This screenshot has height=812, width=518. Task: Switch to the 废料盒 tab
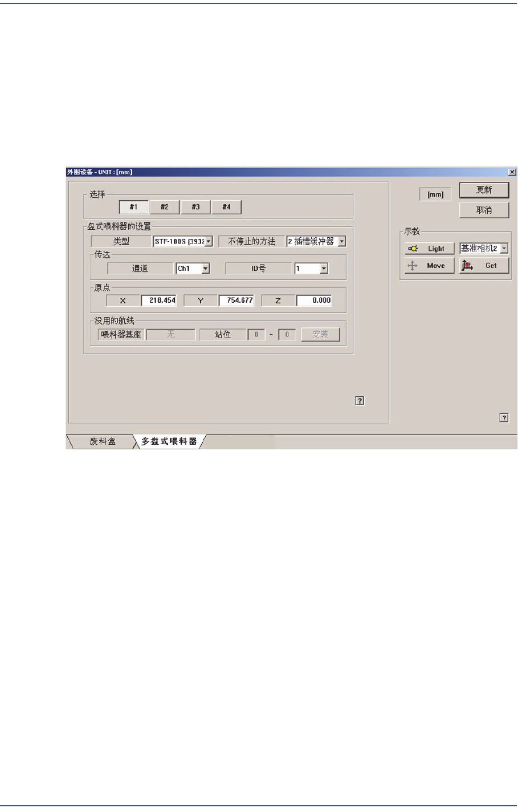103,442
